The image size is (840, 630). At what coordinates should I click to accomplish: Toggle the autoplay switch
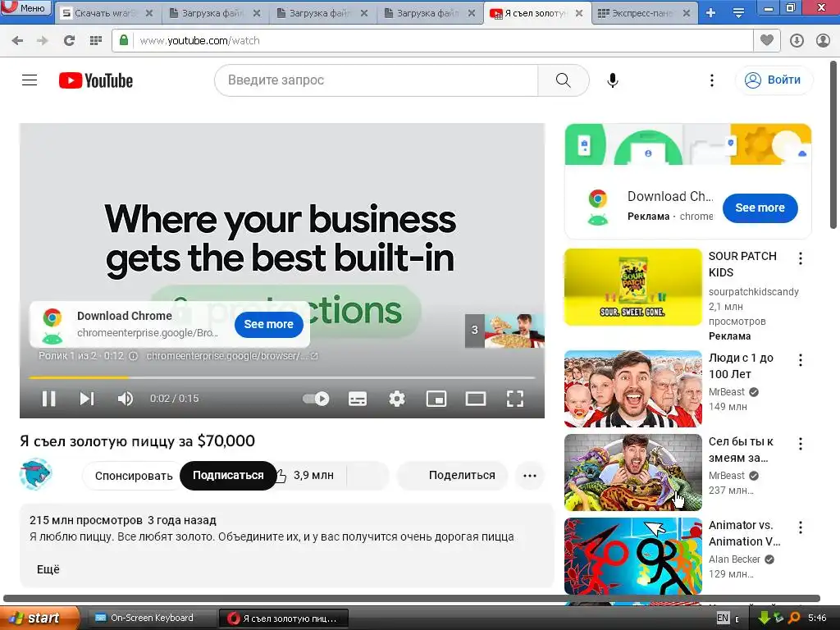[316, 399]
